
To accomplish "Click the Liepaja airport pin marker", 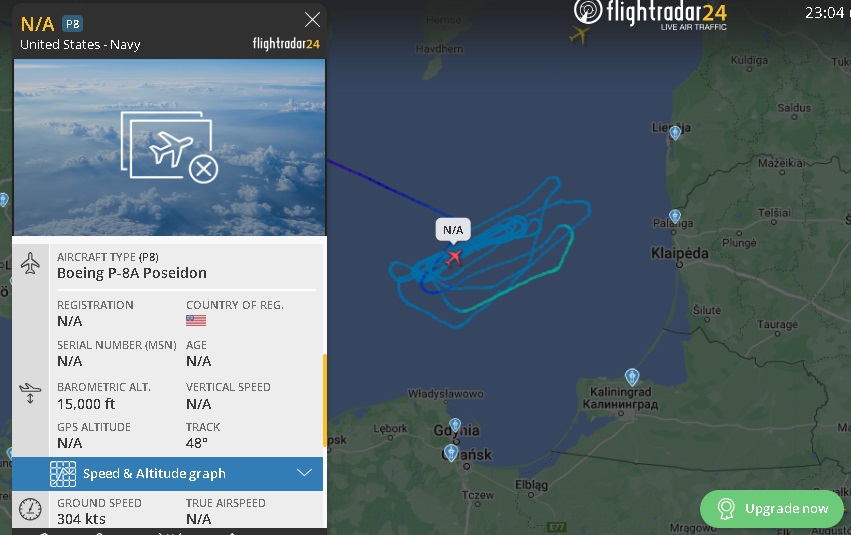I will (675, 132).
